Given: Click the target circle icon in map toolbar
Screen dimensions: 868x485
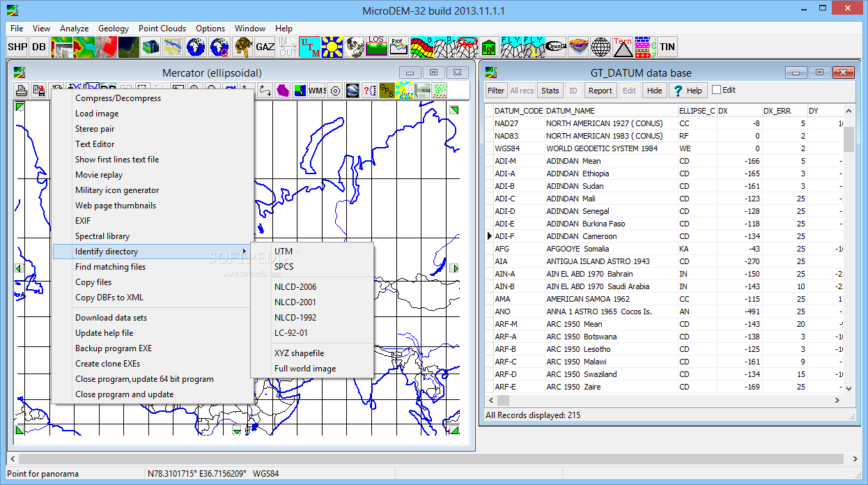Looking at the screenshot, I should tap(335, 90).
